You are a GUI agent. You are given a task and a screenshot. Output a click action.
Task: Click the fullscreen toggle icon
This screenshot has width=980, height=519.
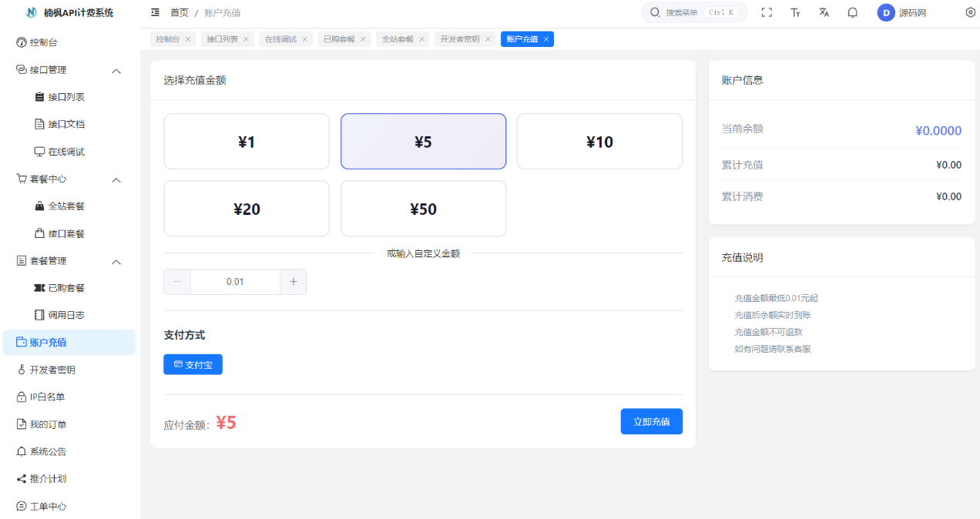pos(767,12)
